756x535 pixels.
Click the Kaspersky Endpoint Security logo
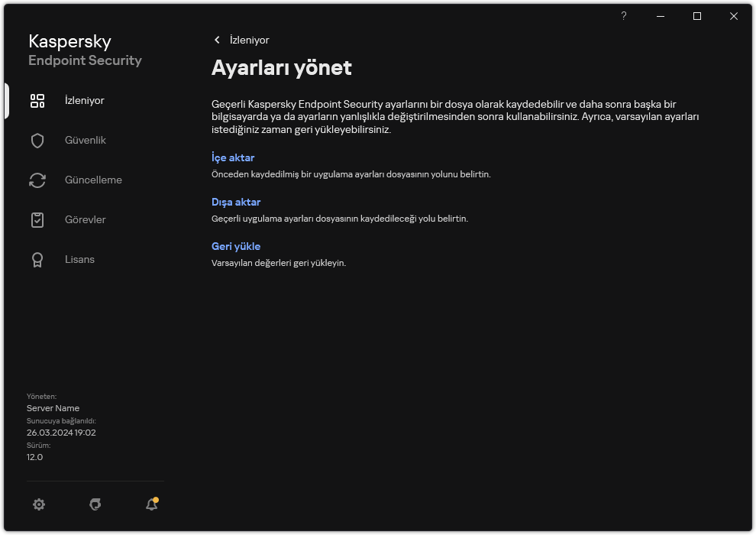(85, 49)
